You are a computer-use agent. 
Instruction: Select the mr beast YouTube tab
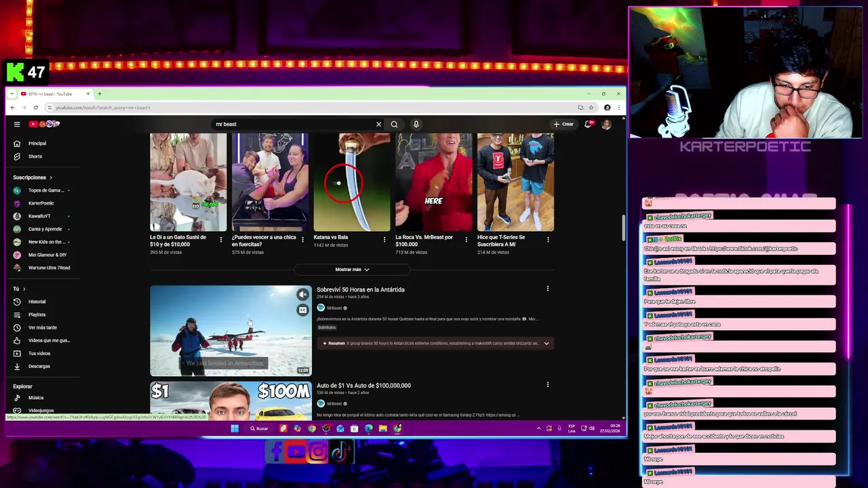pos(54,94)
